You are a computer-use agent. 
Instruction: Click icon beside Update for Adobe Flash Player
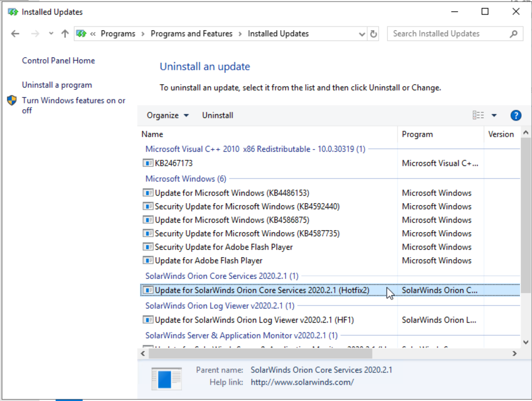[x=147, y=261]
